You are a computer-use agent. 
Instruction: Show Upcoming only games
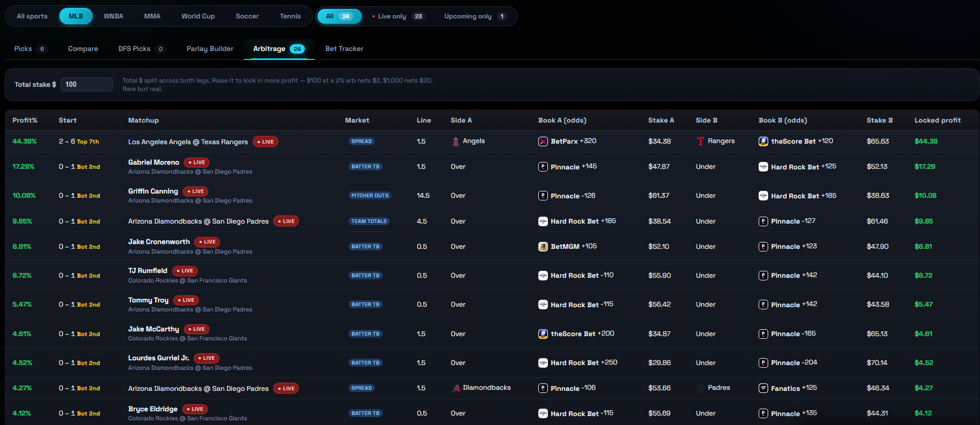click(475, 16)
